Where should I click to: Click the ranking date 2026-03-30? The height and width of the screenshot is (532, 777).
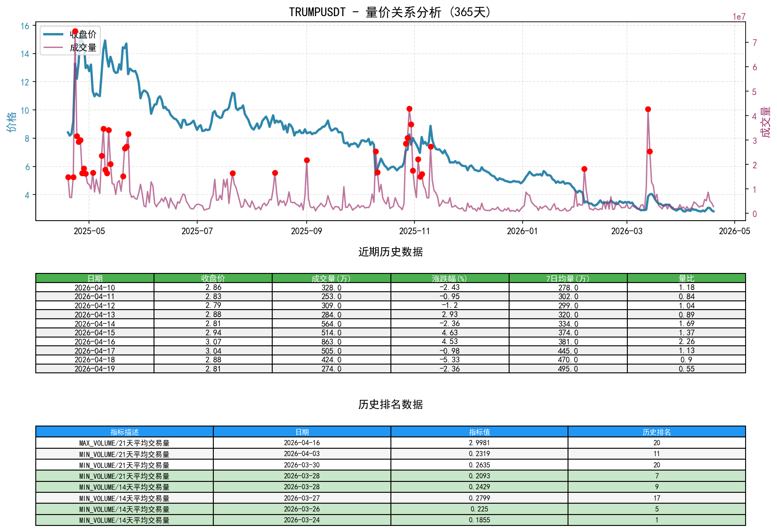point(302,465)
